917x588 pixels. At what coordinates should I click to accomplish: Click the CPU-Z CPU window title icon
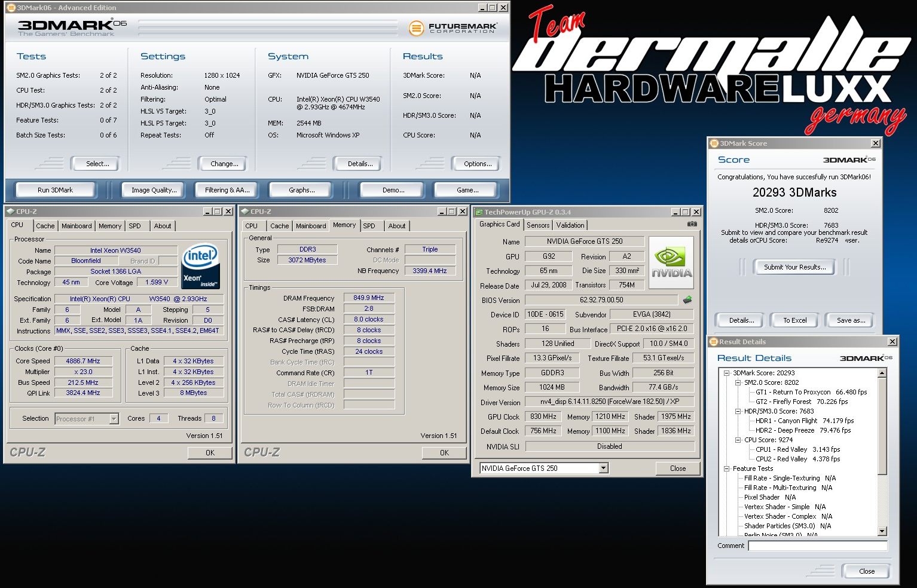[x=10, y=212]
